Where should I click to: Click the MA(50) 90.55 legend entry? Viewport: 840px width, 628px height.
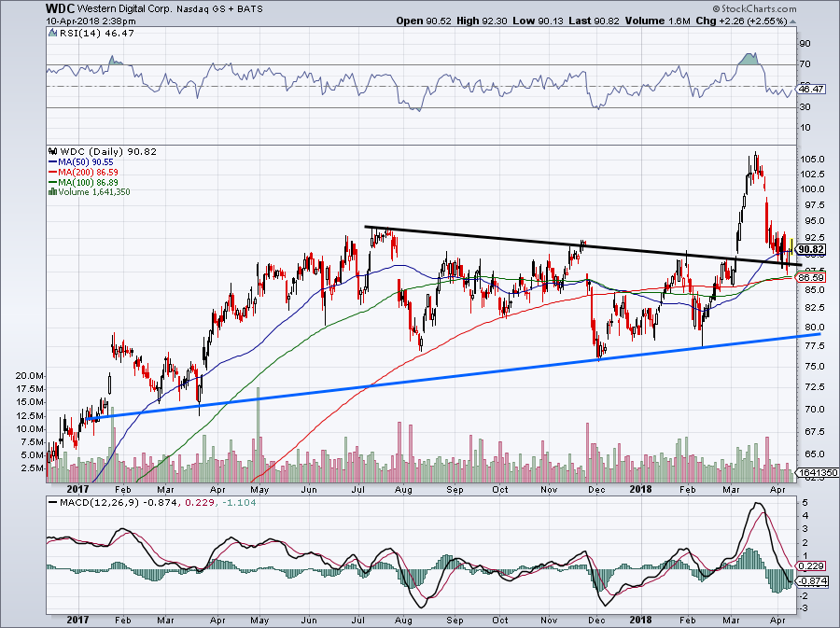[x=86, y=162]
